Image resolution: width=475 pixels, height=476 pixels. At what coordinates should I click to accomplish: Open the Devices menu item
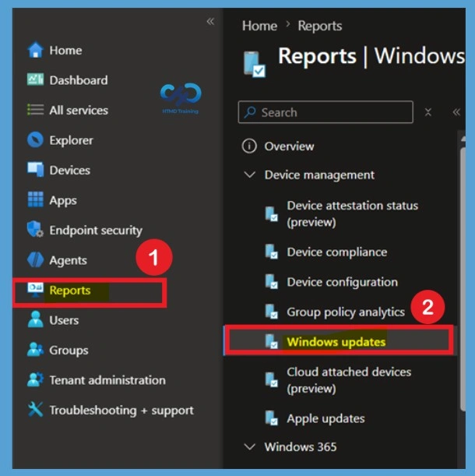coord(70,171)
